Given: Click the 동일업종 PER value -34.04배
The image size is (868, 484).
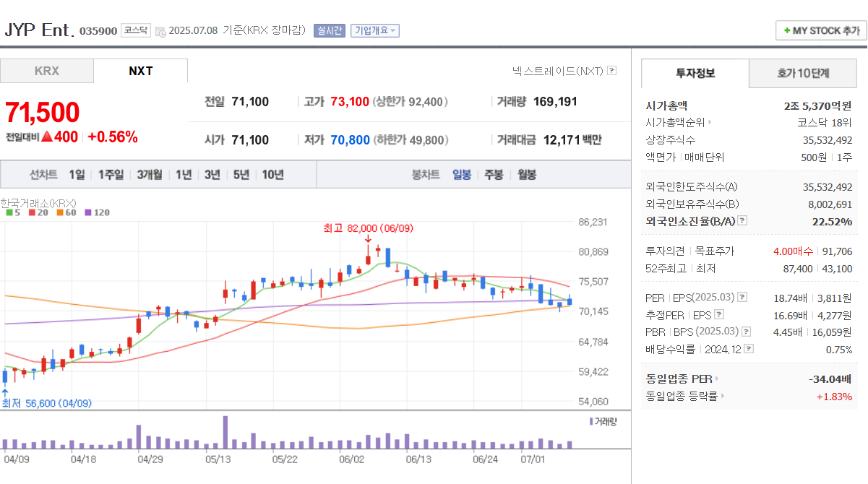Looking at the screenshot, I should tap(830, 379).
